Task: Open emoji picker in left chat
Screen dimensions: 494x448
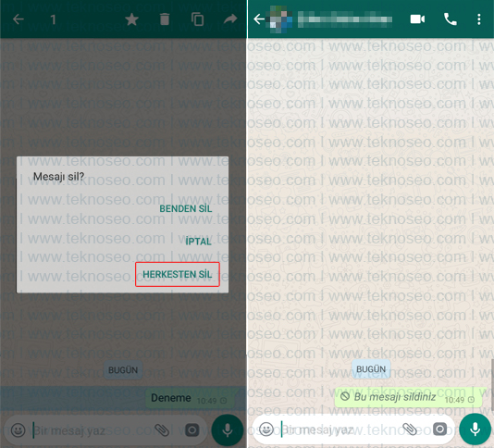Action: click(18, 430)
